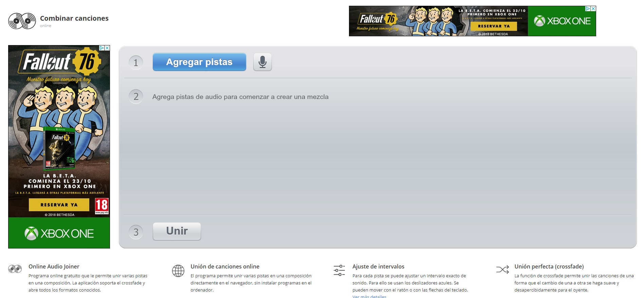The width and height of the screenshot is (644, 298).
Task: Open AdChoices info on top banner ad
Action: coord(588,9)
